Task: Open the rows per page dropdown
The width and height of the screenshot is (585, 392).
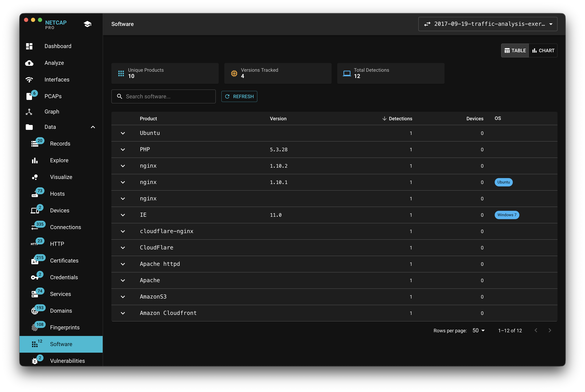Action: (x=479, y=331)
